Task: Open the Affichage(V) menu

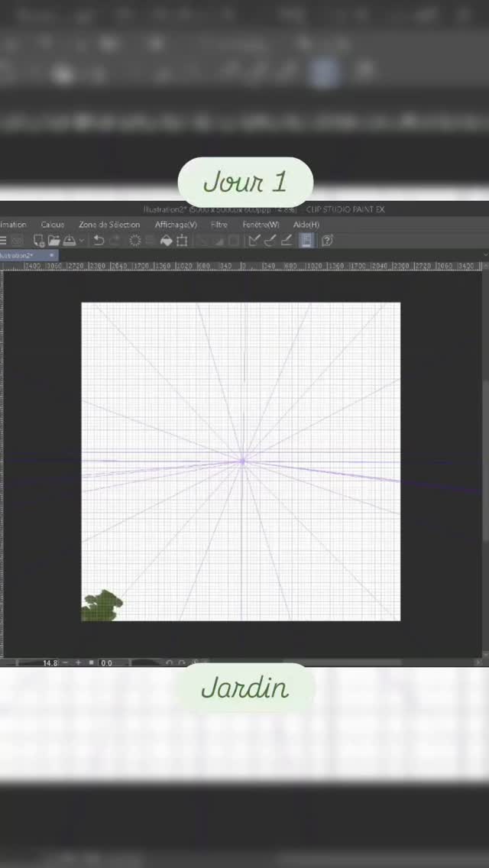Action: tap(176, 224)
